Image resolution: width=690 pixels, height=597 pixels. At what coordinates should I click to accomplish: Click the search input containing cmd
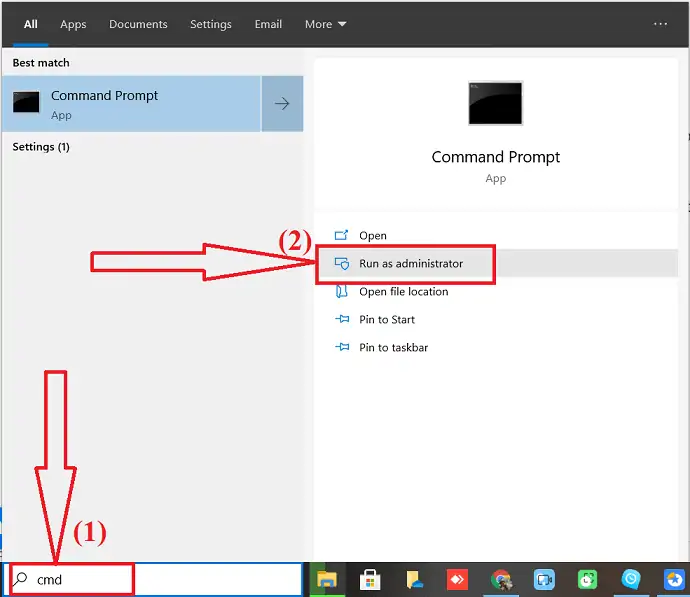pyautogui.click(x=153, y=579)
